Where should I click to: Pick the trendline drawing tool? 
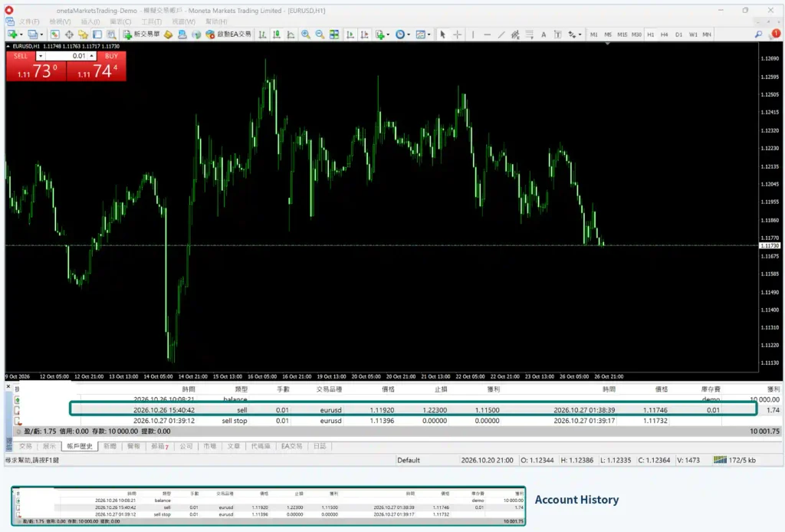[501, 34]
